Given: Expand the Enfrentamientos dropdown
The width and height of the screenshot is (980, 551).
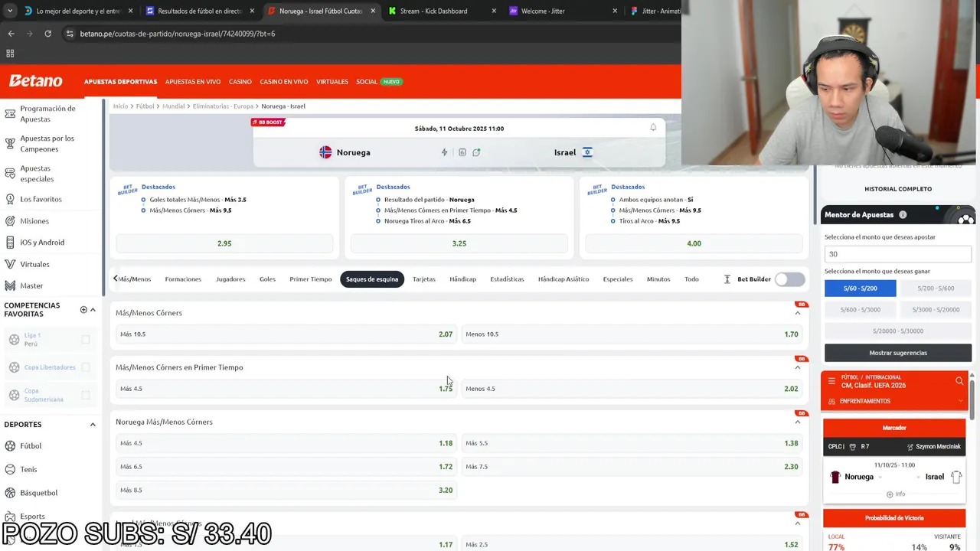Looking at the screenshot, I should coord(960,401).
